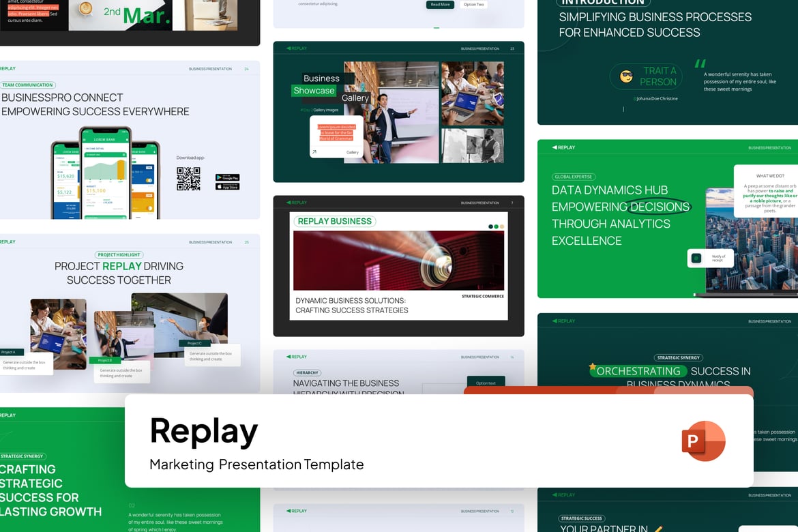The image size is (798, 532).
Task: Click the REPLAY logo on the Navigating the Business Hierarchy slide
Action: [297, 357]
